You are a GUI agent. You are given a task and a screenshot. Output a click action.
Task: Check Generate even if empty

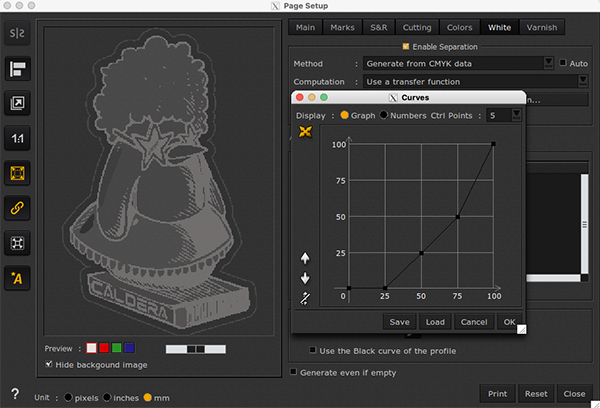click(293, 372)
